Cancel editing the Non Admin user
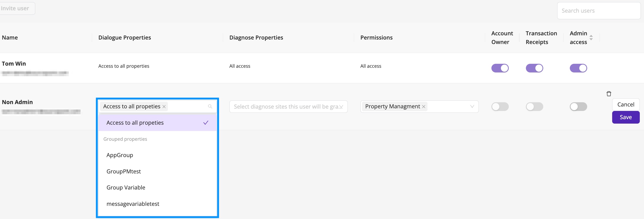 click(626, 105)
